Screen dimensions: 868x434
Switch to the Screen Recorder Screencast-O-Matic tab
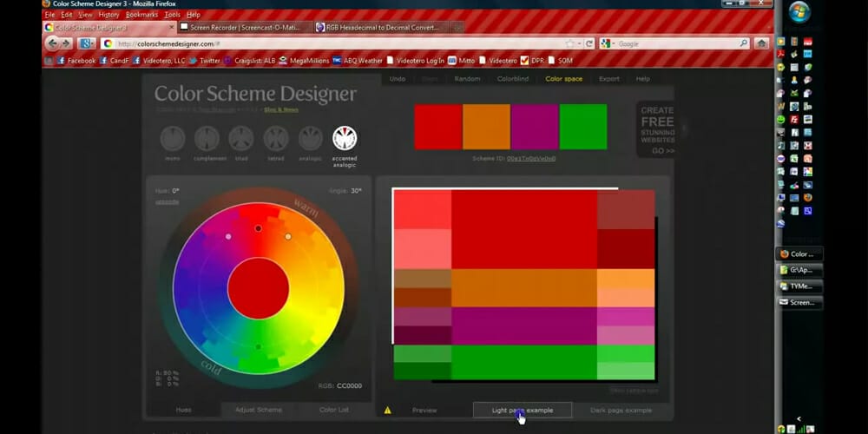point(246,27)
